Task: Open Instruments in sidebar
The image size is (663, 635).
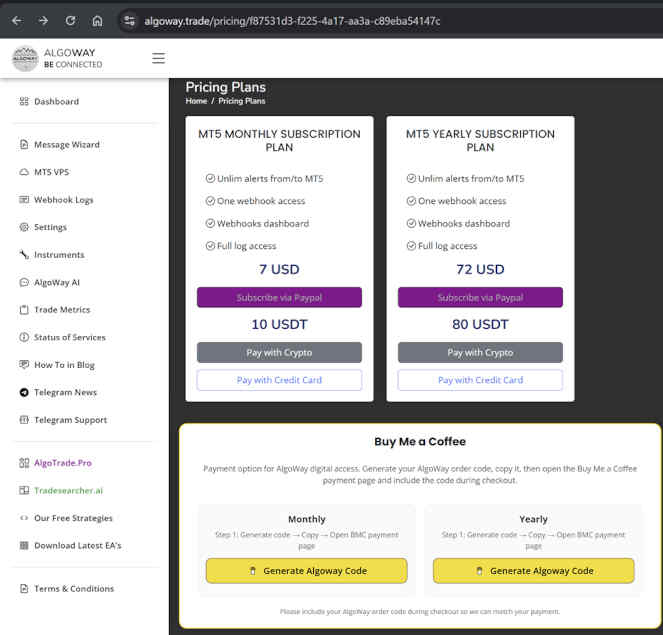Action: [x=59, y=255]
